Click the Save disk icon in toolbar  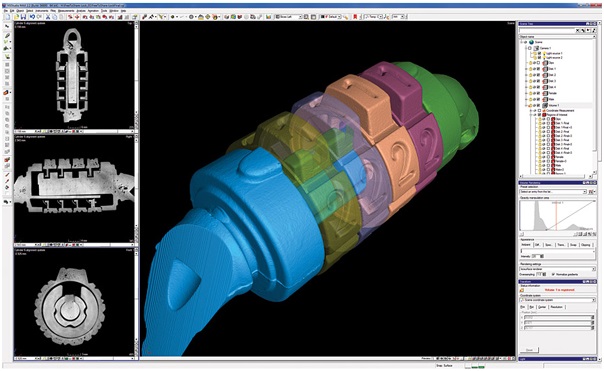(x=23, y=17)
